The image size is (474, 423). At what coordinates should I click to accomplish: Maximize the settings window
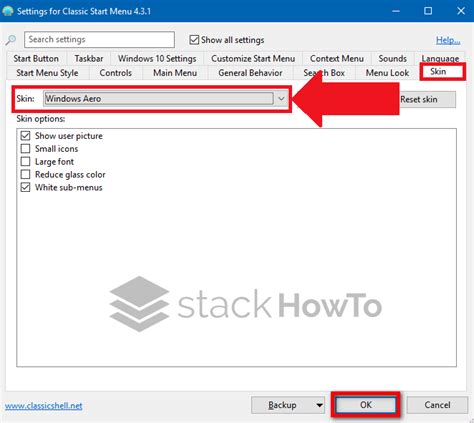coord(428,11)
